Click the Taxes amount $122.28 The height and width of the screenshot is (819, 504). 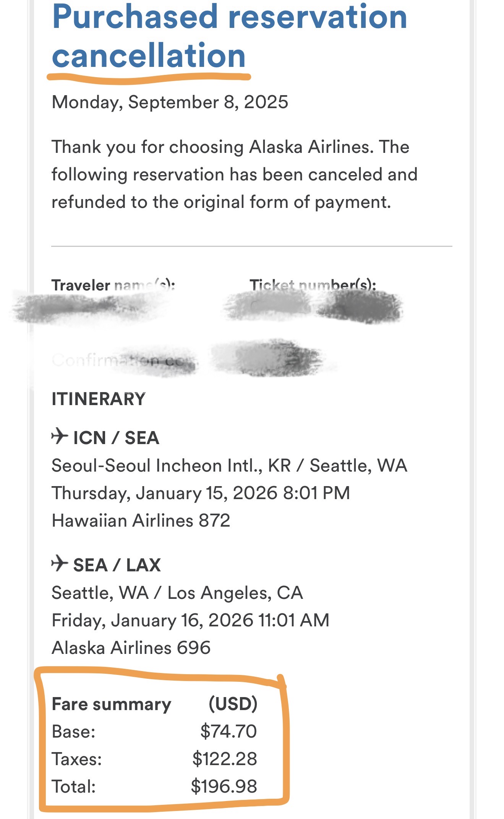[x=225, y=759]
